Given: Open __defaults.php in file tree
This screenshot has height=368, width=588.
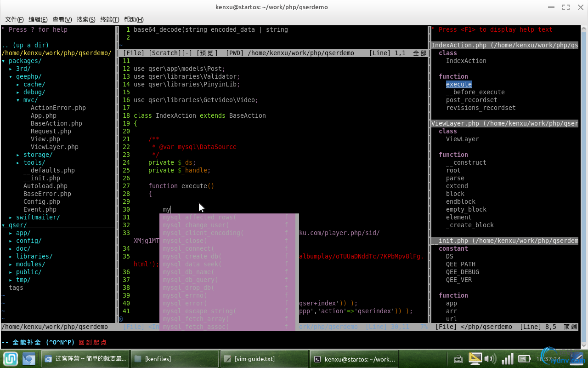Looking at the screenshot, I should click(x=49, y=170).
